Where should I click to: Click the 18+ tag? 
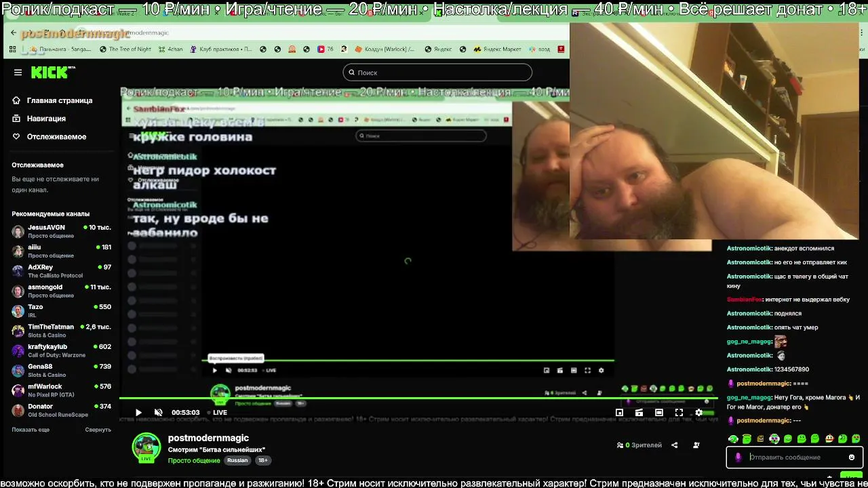[263, 460]
